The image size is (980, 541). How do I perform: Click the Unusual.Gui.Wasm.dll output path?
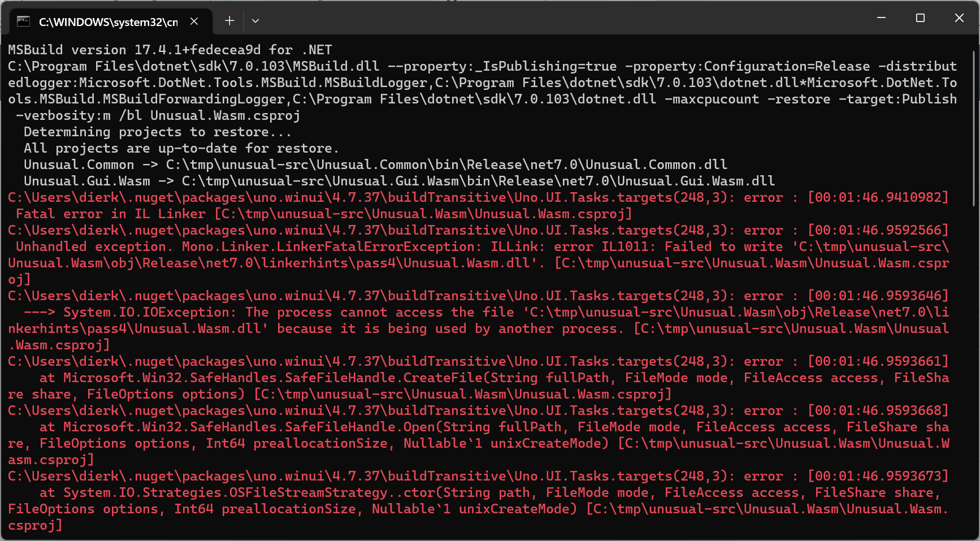(x=478, y=181)
